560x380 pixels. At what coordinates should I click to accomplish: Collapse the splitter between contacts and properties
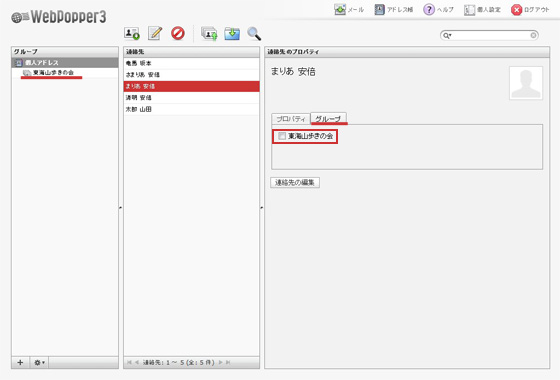(262, 208)
